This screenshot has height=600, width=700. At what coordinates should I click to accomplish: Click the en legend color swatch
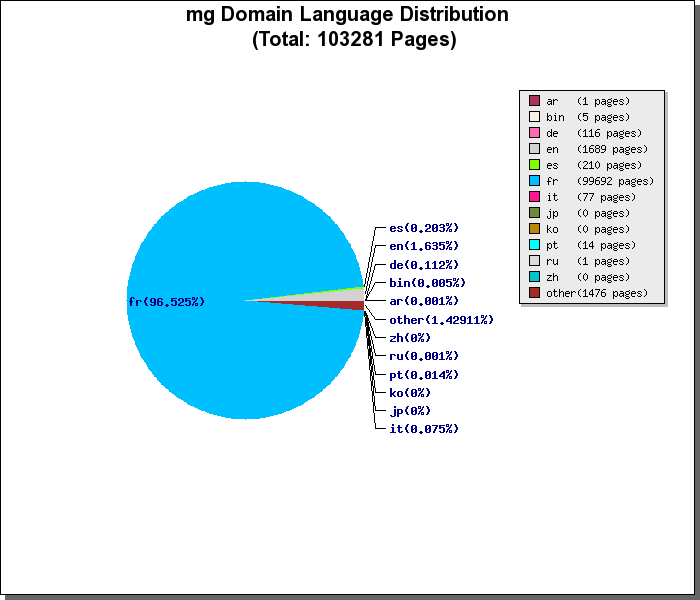tap(534, 149)
